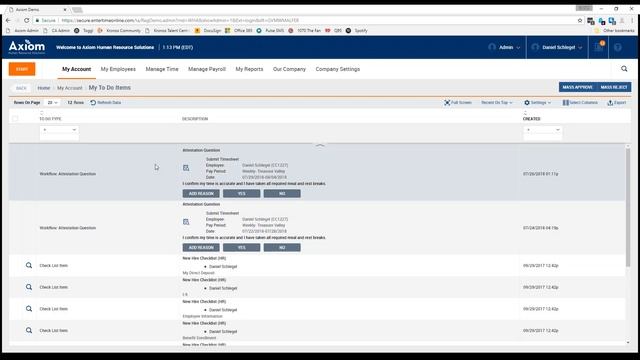640x360 pixels.
Task: Open Office 365 bookmark
Action: coord(239,31)
